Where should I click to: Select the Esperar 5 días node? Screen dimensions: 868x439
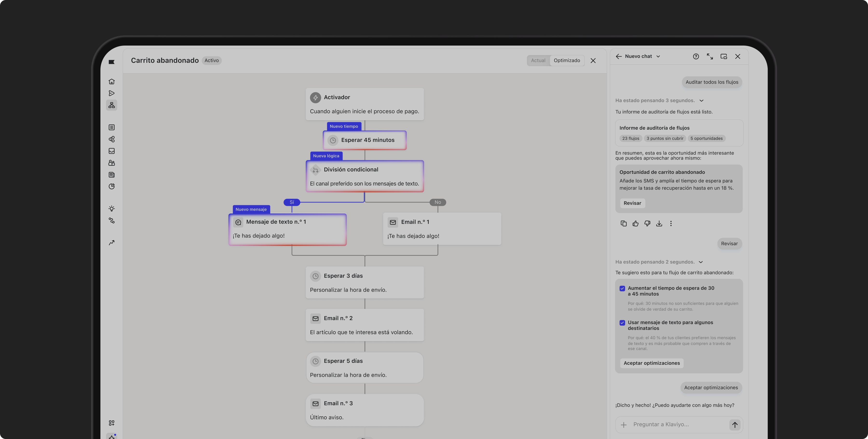pos(365,368)
